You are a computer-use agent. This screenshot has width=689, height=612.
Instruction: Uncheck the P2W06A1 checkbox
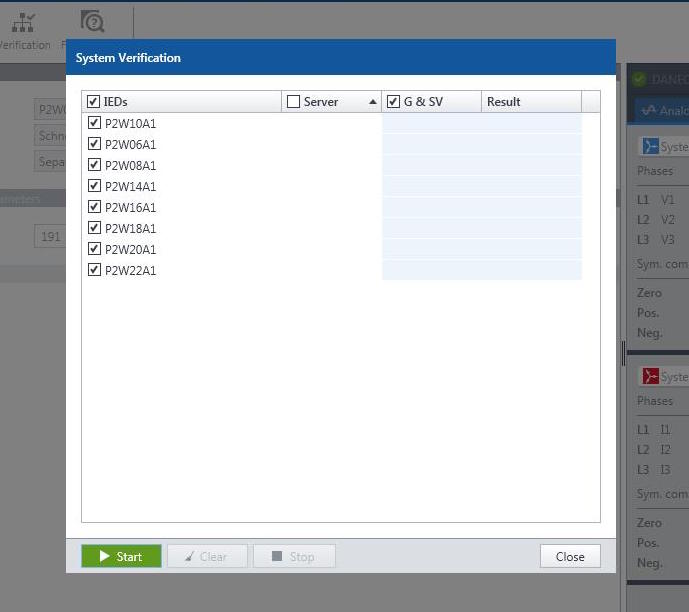(94, 144)
